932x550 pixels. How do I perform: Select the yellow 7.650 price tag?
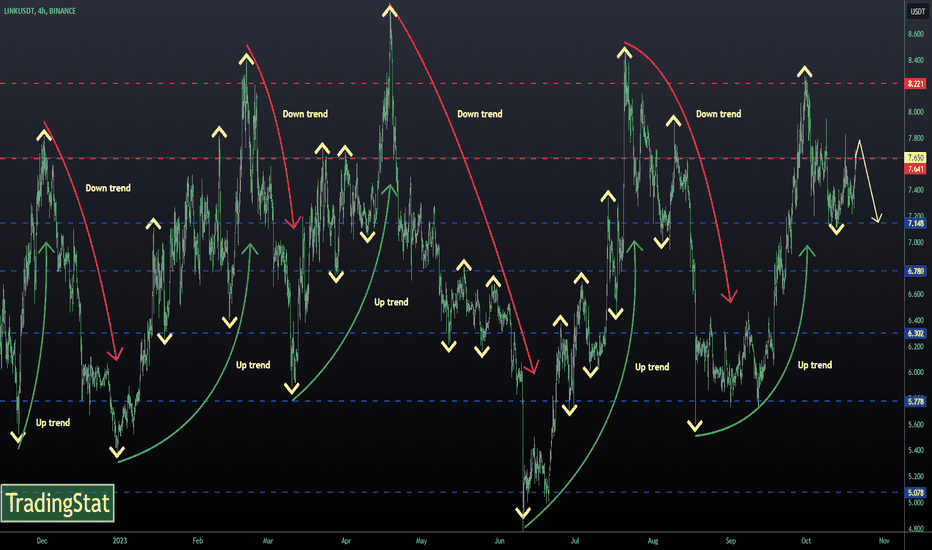click(x=916, y=158)
